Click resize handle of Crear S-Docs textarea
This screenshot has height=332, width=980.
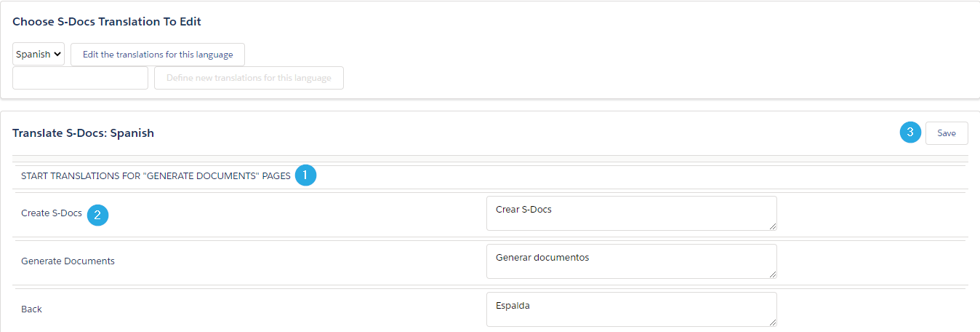click(x=773, y=226)
